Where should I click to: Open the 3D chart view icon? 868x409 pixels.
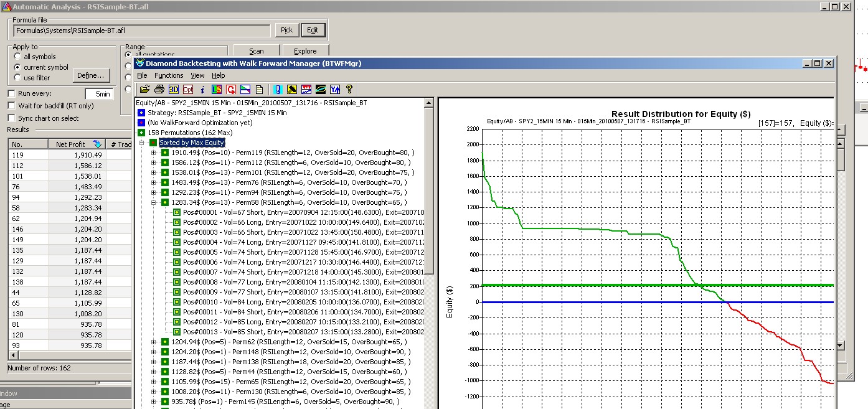point(174,90)
